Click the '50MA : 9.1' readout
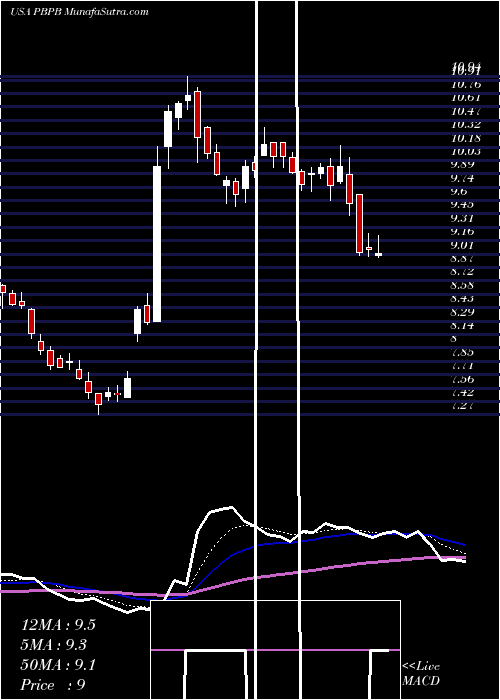Viewport: 500px width, 700px height. 58,665
